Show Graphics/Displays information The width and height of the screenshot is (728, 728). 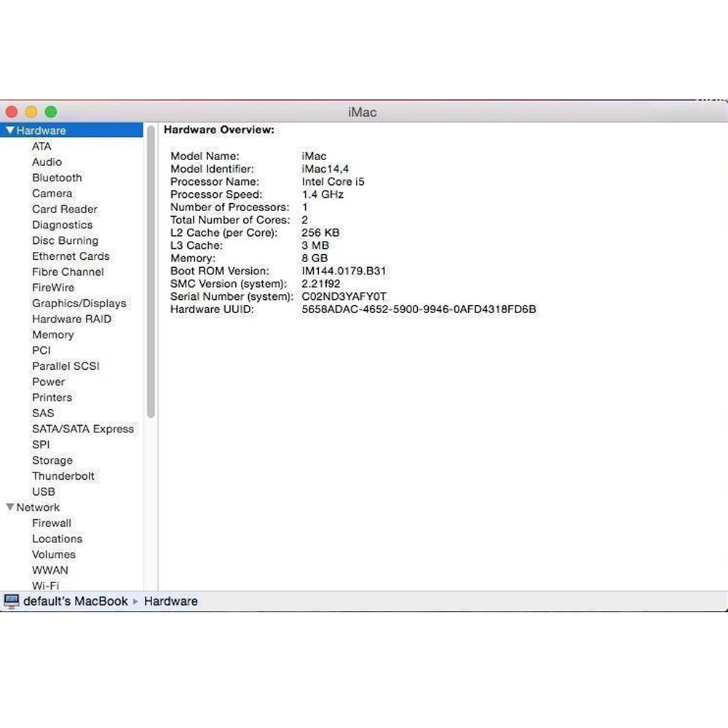(79, 304)
